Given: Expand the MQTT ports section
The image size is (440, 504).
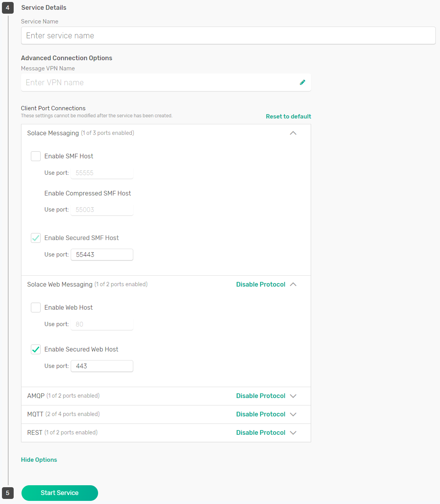Looking at the screenshot, I should click(x=293, y=414).
